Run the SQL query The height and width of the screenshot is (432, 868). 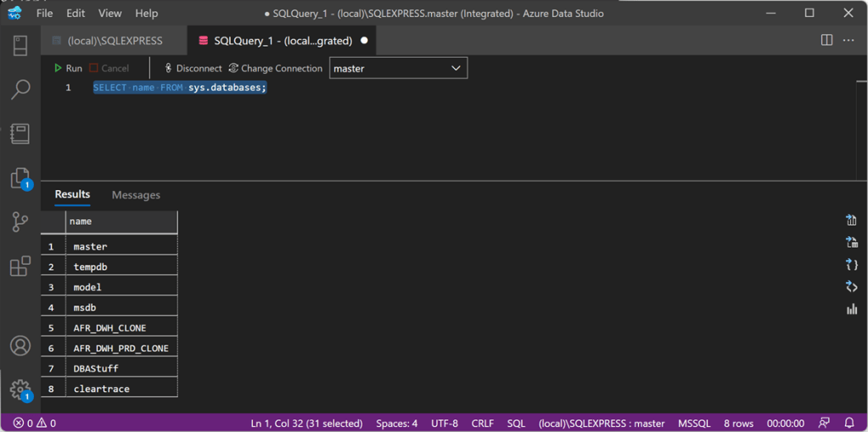click(x=68, y=68)
